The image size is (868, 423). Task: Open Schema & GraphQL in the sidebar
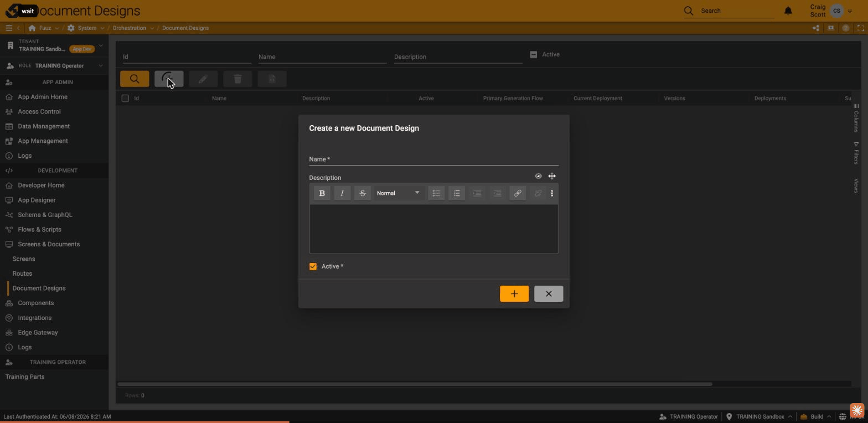pos(45,215)
